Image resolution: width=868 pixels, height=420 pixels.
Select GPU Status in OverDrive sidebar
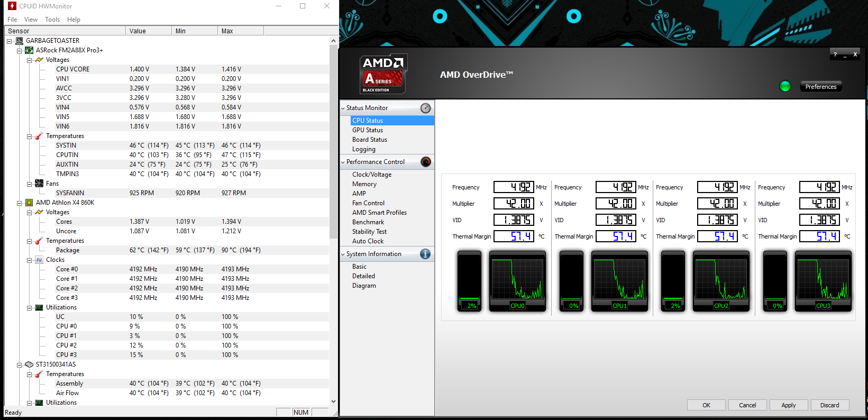pyautogui.click(x=368, y=130)
